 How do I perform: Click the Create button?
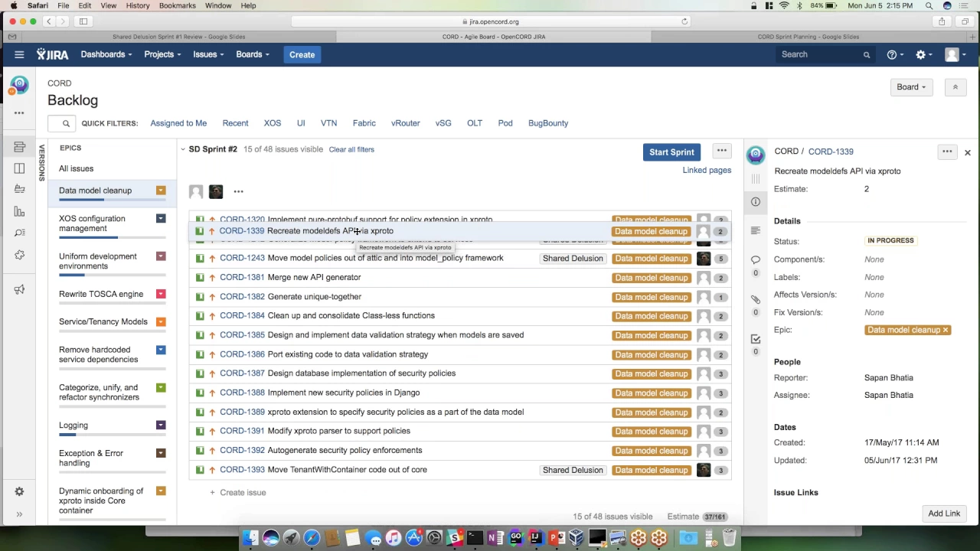click(x=302, y=54)
